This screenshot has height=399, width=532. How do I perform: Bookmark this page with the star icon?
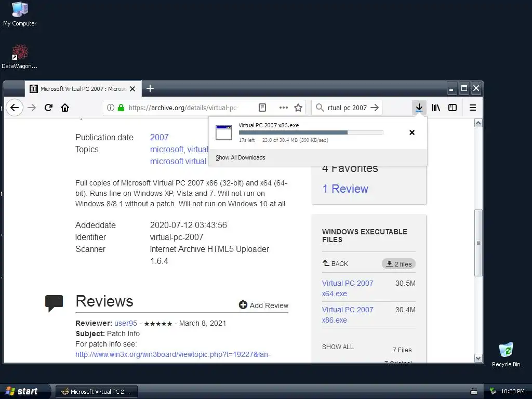point(298,108)
